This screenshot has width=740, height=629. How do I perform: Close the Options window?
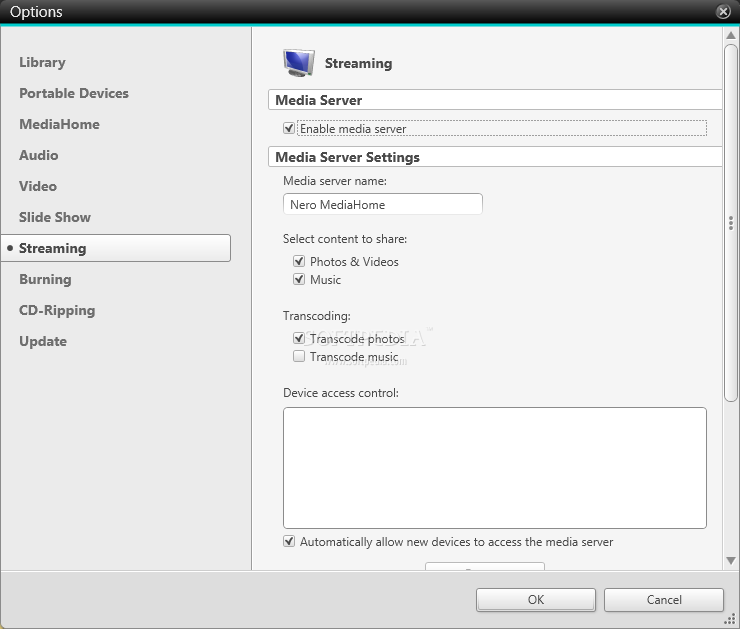click(723, 11)
